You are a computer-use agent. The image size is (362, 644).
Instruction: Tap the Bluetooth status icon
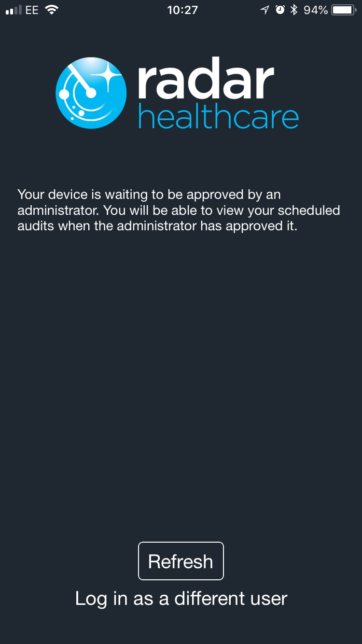point(294,10)
